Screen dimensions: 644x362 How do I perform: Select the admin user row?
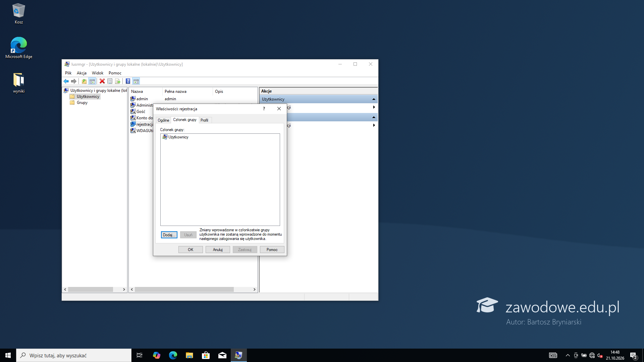coord(193,99)
